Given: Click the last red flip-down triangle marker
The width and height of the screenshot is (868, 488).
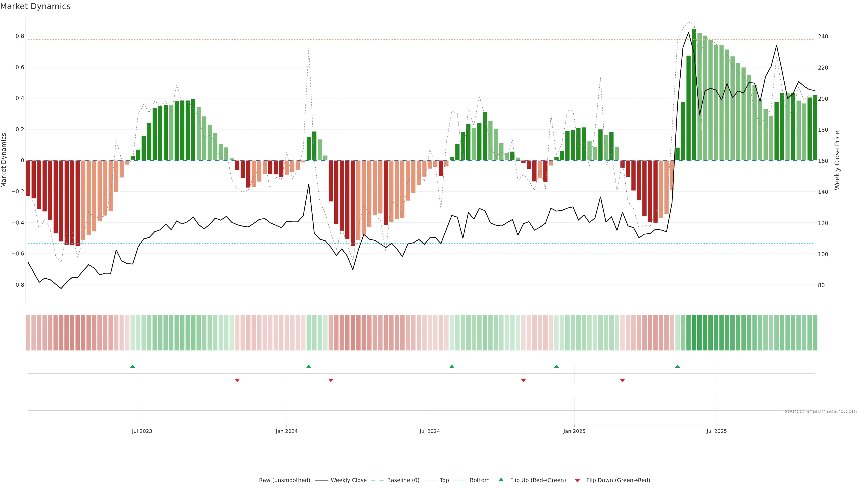Looking at the screenshot, I should tap(622, 380).
